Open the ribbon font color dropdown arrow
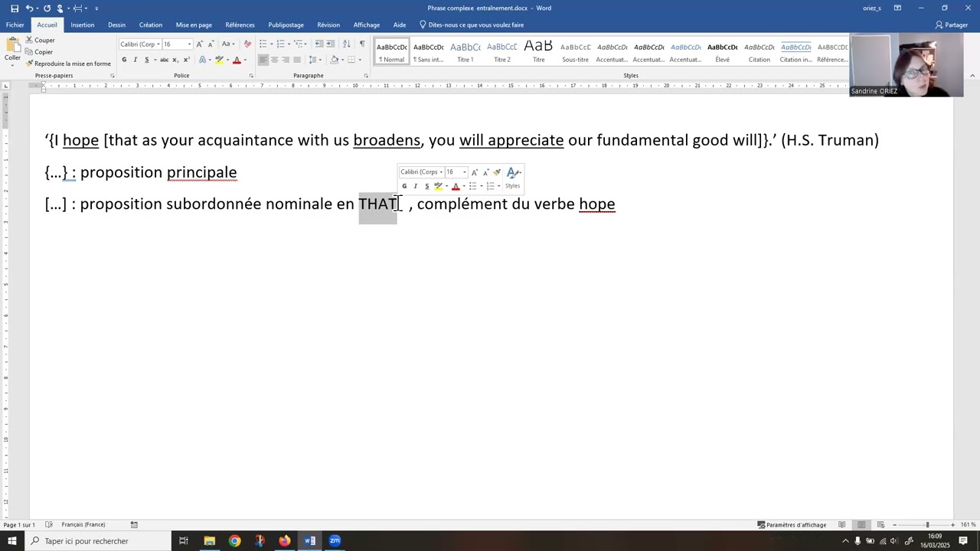 [x=244, y=60]
